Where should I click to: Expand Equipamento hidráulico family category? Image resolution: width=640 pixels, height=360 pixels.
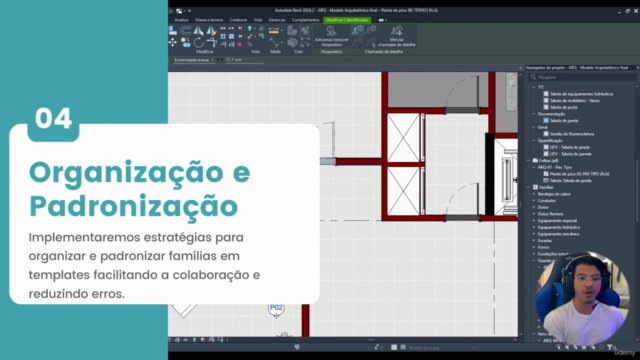[x=533, y=227]
